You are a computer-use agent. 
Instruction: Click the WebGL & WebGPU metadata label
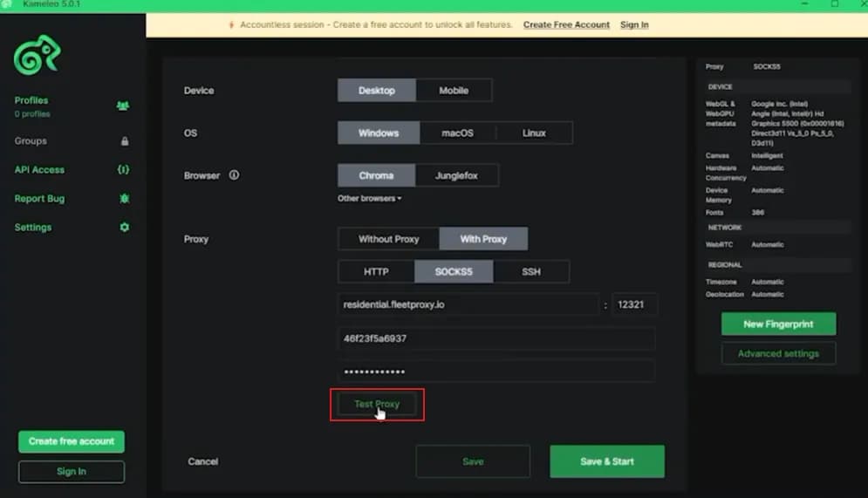pyautogui.click(x=721, y=113)
